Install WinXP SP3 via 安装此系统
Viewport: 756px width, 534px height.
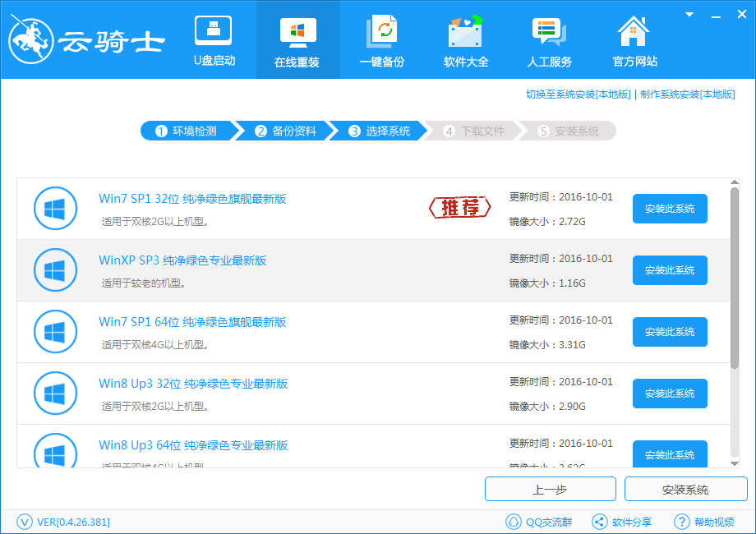[669, 269]
